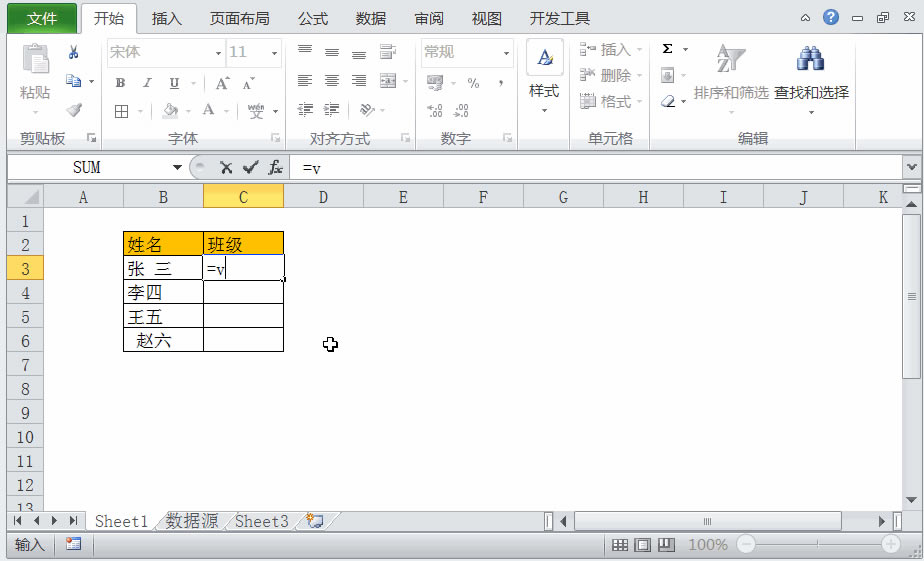The height and width of the screenshot is (561, 924).
Task: Click Increase Decimal icon
Action: [x=435, y=110]
